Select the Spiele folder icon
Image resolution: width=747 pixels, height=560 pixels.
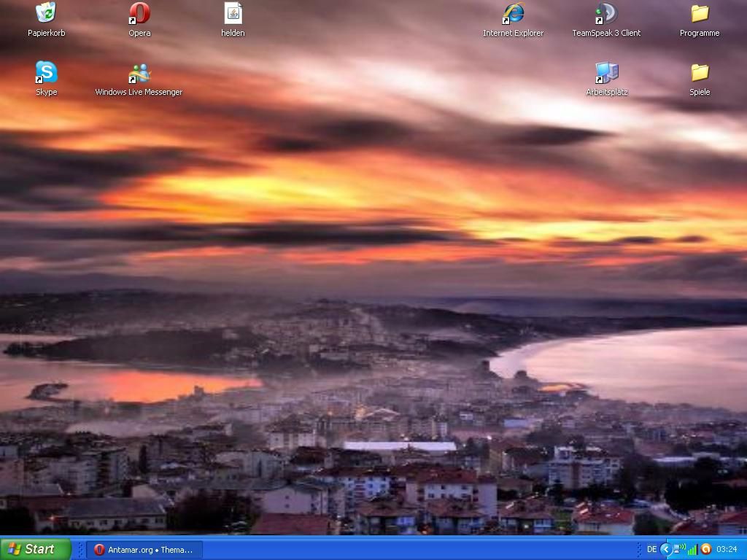(x=700, y=73)
